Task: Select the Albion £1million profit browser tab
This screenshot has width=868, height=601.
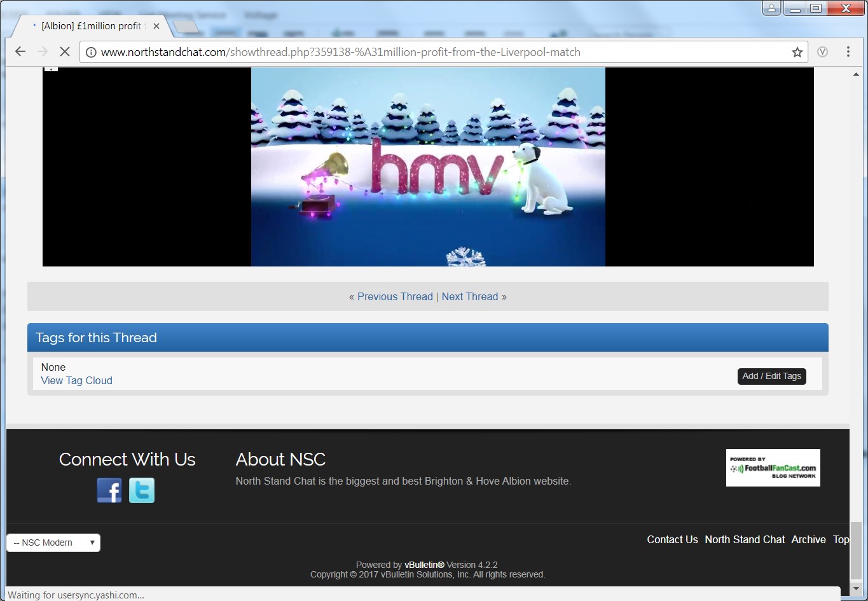Action: click(92, 26)
